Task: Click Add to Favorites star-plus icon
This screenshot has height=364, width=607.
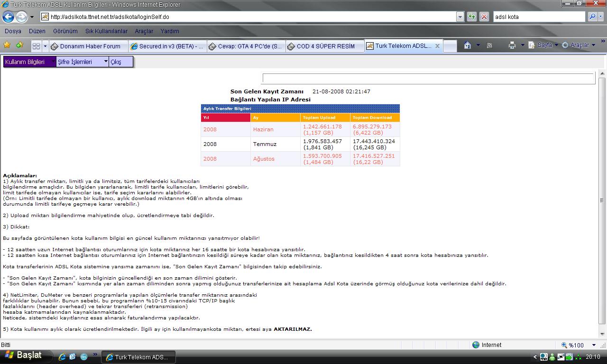Action: [x=19, y=45]
